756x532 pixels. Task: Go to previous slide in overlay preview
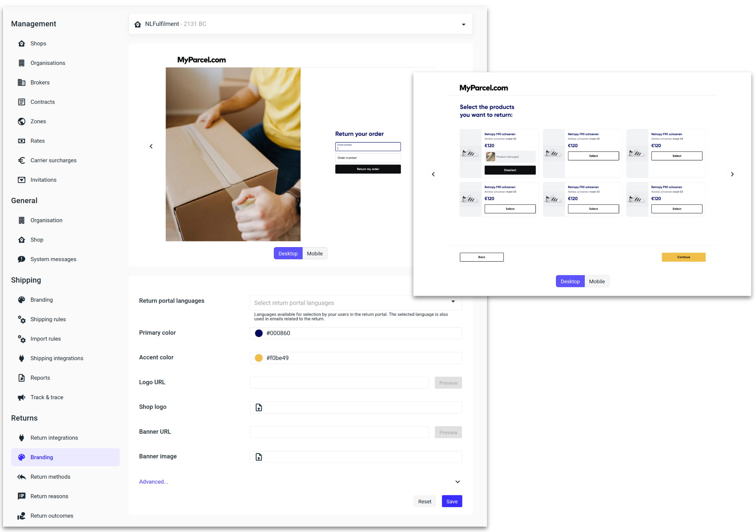pos(433,174)
